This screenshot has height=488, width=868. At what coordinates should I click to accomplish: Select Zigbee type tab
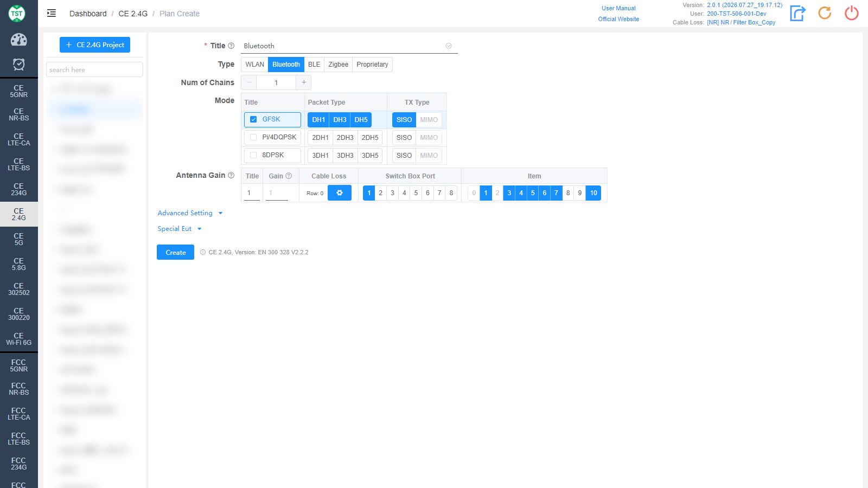pyautogui.click(x=339, y=65)
